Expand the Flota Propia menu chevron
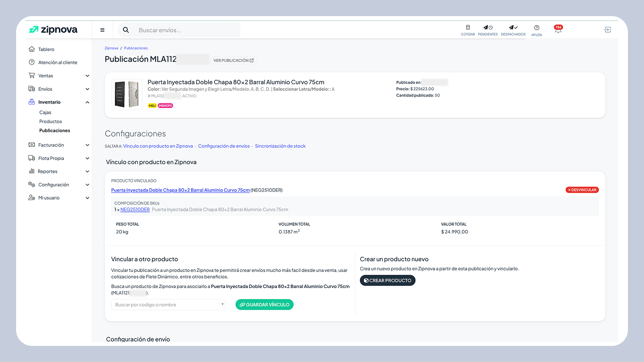This screenshot has height=362, width=644. [87, 158]
